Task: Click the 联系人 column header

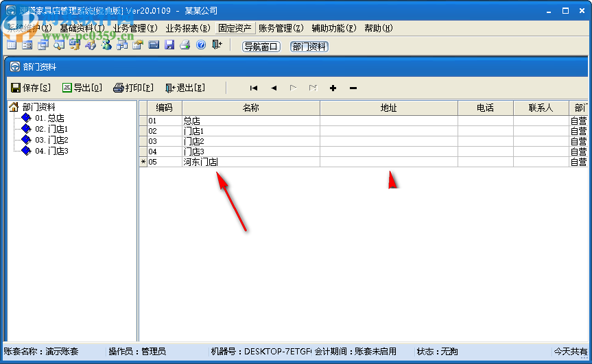Action: [x=541, y=108]
